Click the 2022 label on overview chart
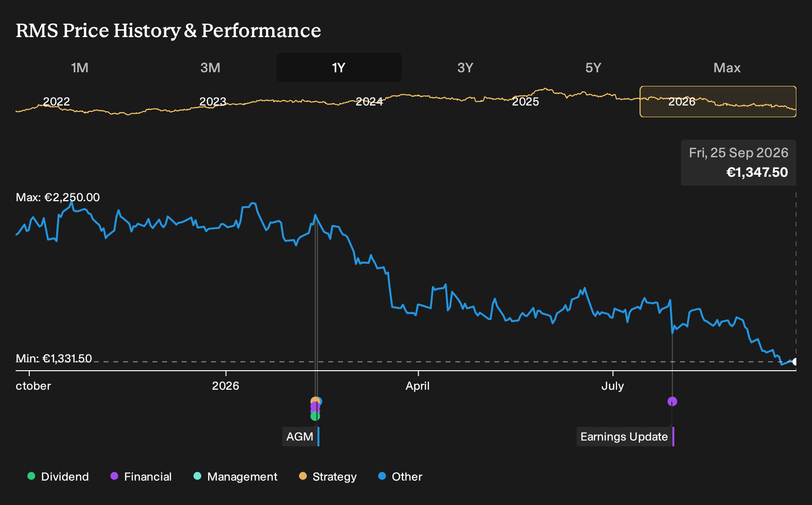812x505 pixels. [57, 102]
